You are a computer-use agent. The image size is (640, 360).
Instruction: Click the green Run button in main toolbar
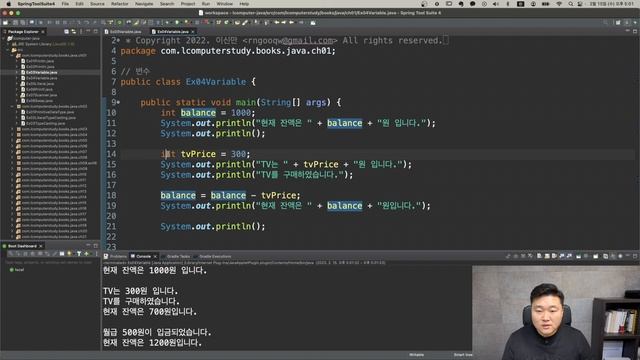(177, 22)
